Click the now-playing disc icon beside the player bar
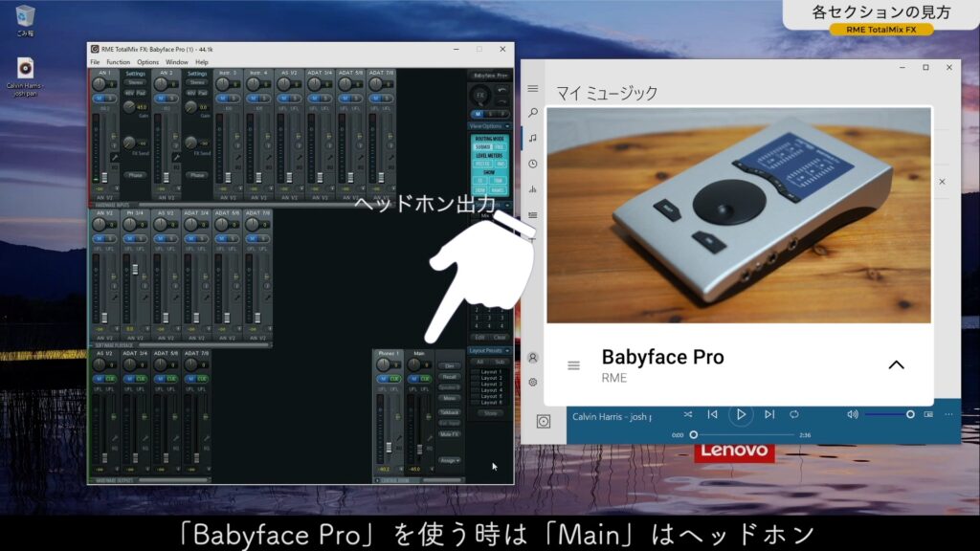Screen dimensions: 980x551 click(x=544, y=422)
